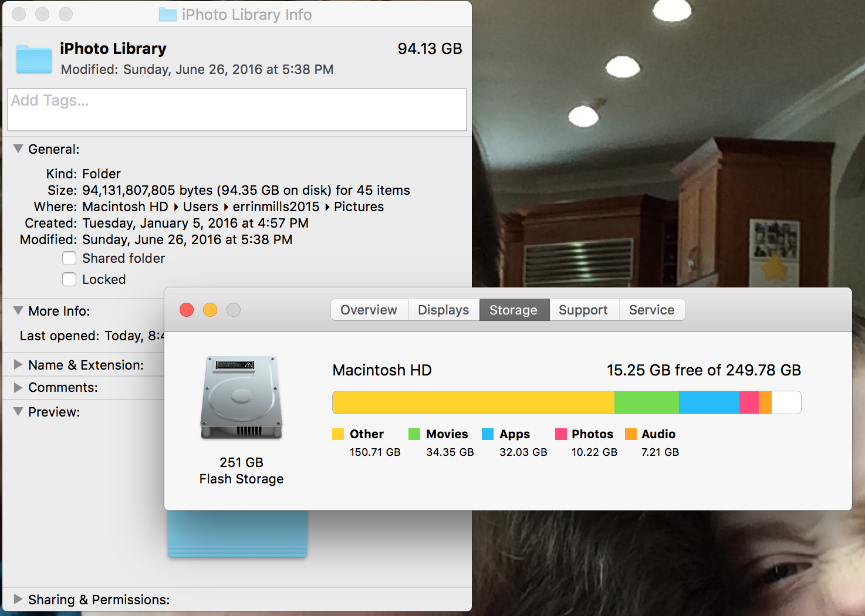Click the Other '150.71 GB' value
Viewport: 865px width, 616px height.
(x=375, y=452)
